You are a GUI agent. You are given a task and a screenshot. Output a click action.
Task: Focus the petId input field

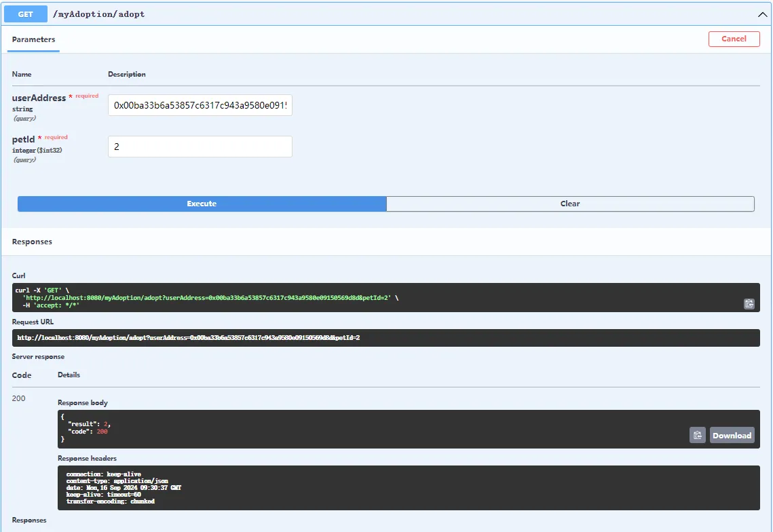tap(200, 147)
